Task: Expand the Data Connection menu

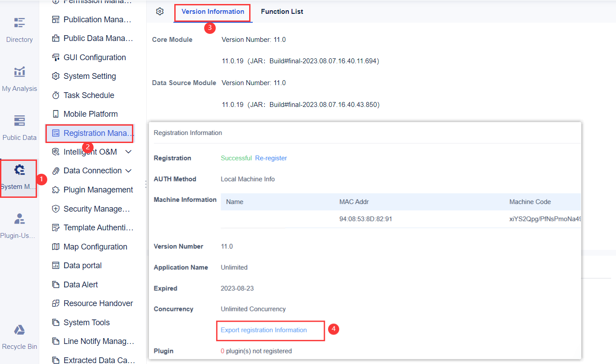Action: (128, 171)
